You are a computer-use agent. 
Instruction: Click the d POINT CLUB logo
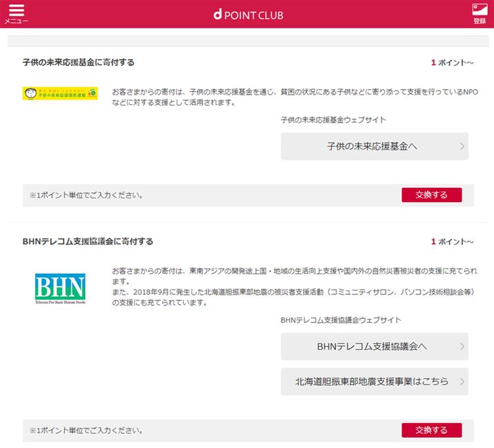point(248,15)
